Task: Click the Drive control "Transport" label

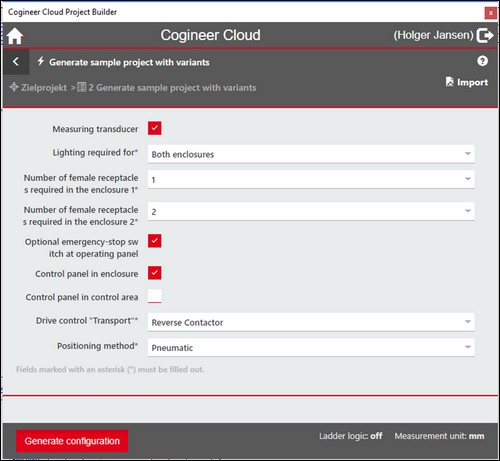Action: (87, 321)
